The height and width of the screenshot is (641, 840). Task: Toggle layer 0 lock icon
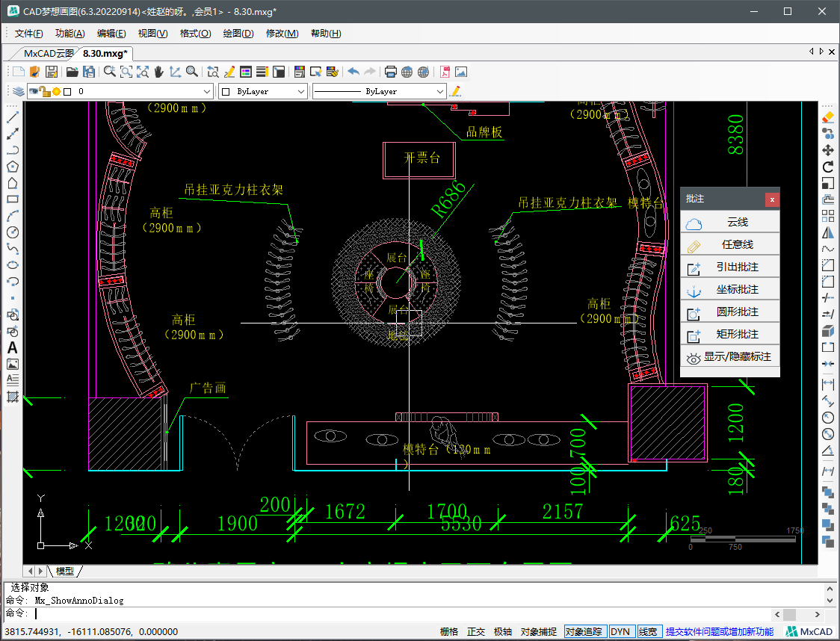click(45, 92)
